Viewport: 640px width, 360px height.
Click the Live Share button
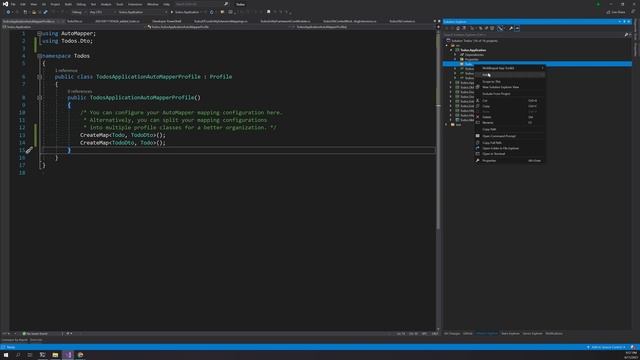click(616, 12)
